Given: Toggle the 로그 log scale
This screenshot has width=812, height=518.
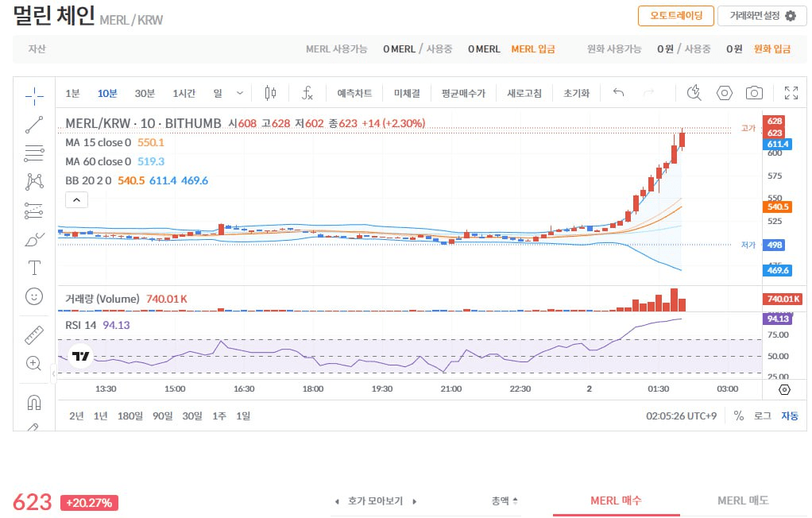Looking at the screenshot, I should click(762, 416).
